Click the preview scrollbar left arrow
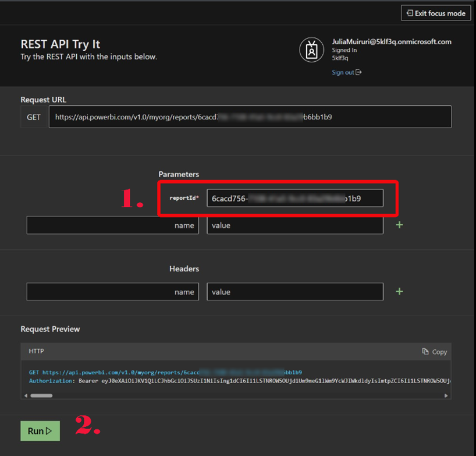 click(x=26, y=395)
